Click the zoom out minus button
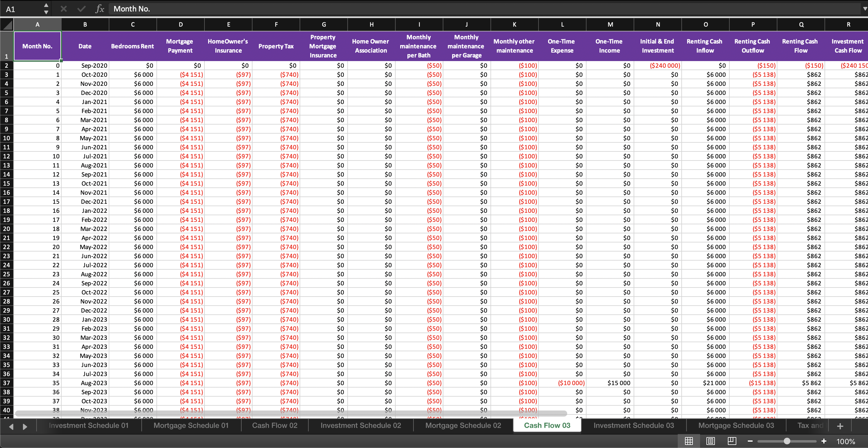 [750, 441]
